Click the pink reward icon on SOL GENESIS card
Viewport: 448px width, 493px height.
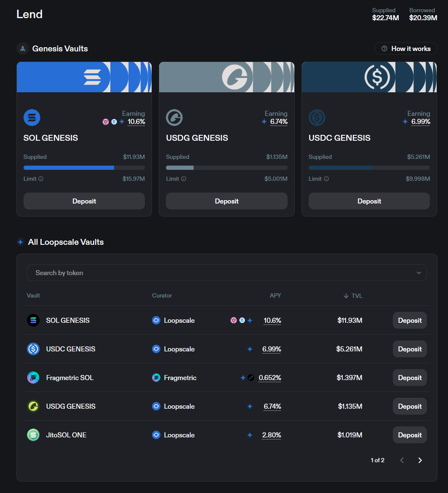106,122
